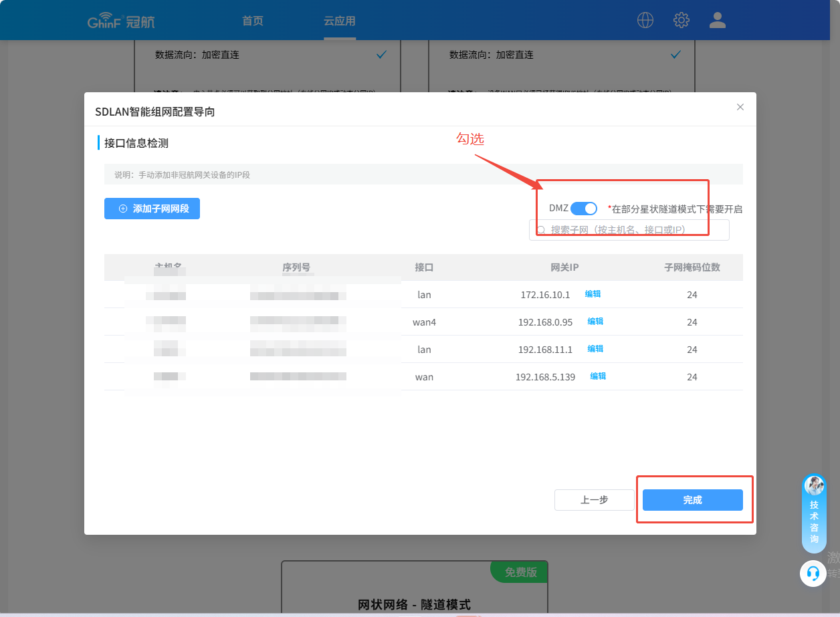The height and width of the screenshot is (617, 840).
Task: Click the magnifier icon in subnet search
Action: 540,230
